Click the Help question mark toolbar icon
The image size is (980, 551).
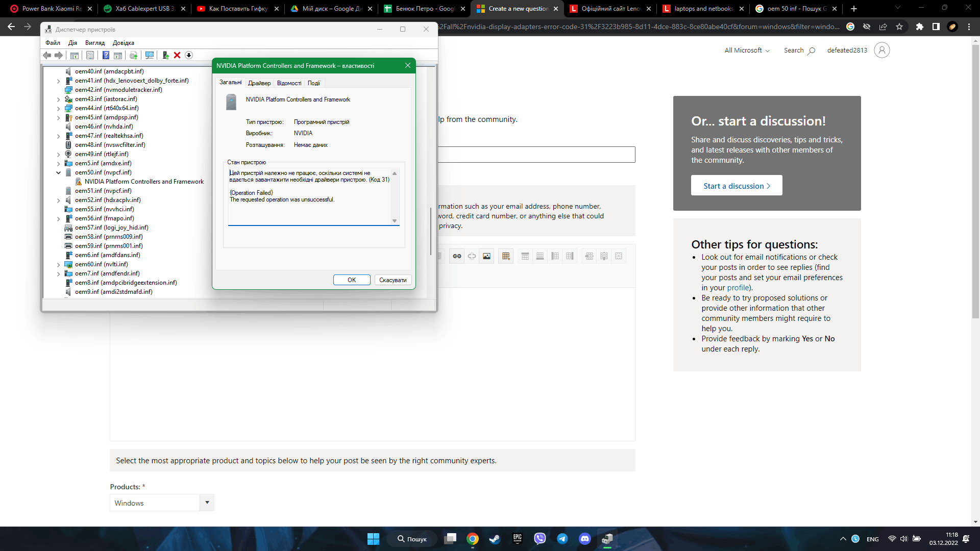pyautogui.click(x=106, y=55)
